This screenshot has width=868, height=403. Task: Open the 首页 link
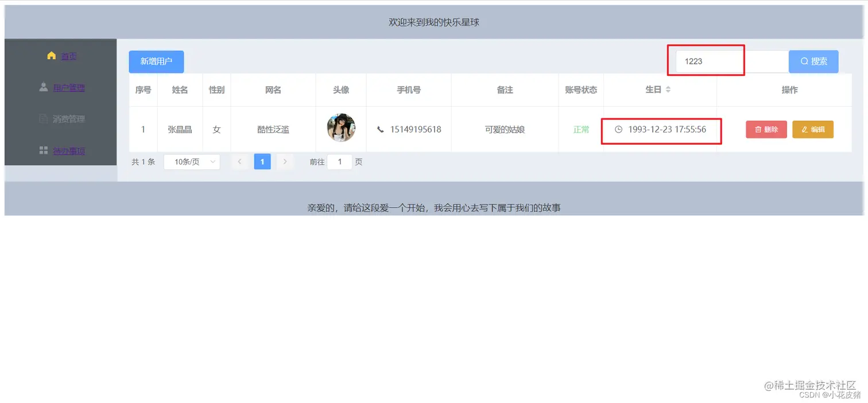click(68, 56)
